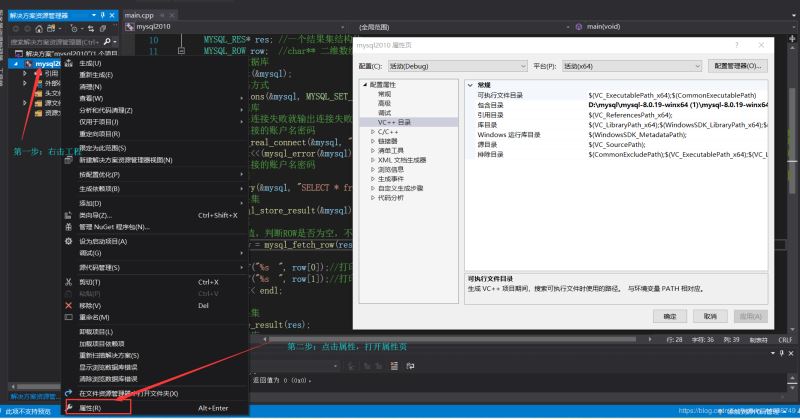Select the 库目录 property row
The image size is (800, 419).
pos(616,125)
